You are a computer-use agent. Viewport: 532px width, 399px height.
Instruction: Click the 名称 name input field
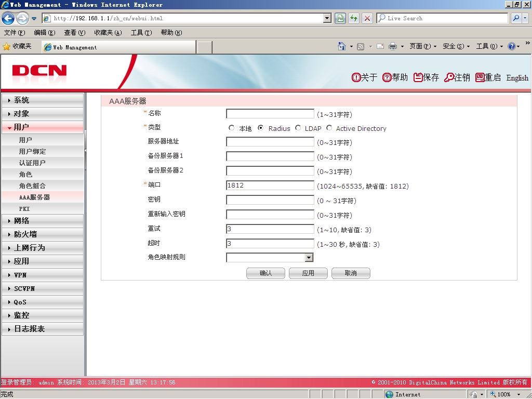270,114
